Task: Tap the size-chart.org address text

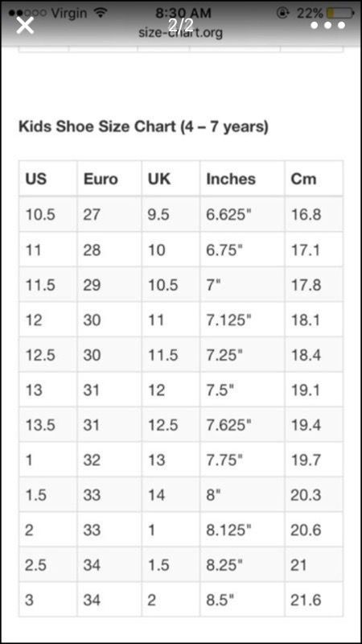Action: (x=180, y=32)
